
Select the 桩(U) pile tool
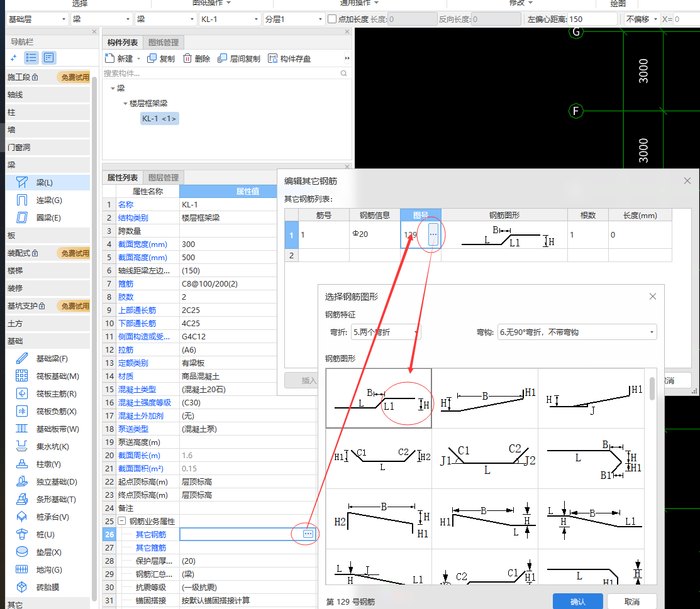coord(48,534)
